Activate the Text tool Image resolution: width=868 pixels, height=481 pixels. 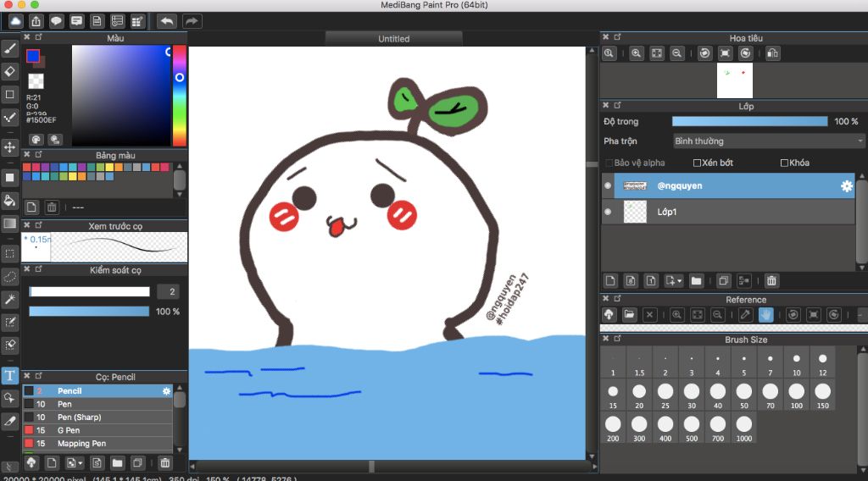pyautogui.click(x=9, y=376)
